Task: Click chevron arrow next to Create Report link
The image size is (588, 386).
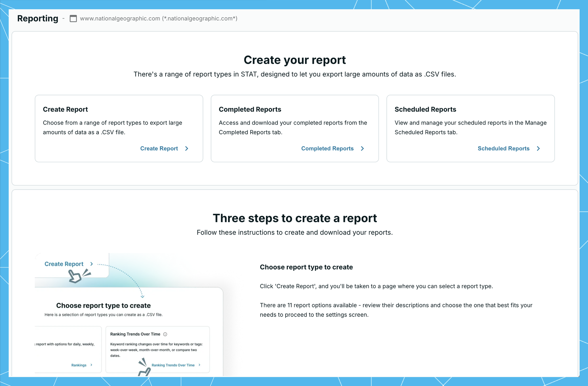Action: tap(187, 148)
